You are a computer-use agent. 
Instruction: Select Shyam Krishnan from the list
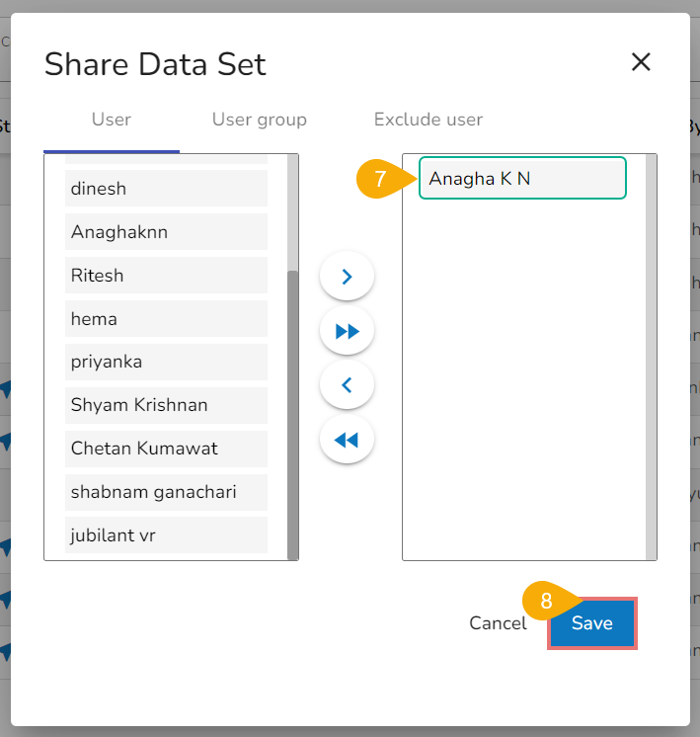click(166, 405)
